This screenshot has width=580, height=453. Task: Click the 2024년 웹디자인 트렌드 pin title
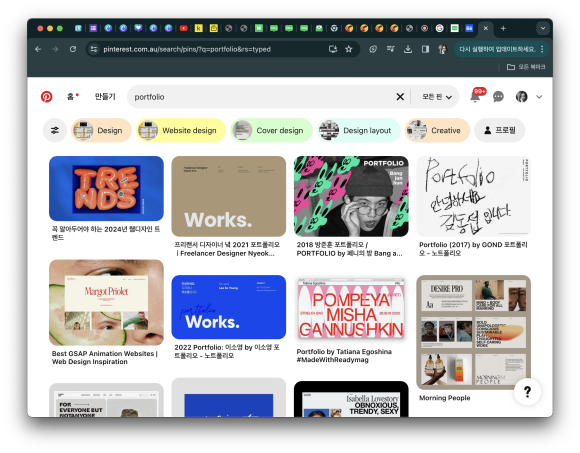click(106, 233)
